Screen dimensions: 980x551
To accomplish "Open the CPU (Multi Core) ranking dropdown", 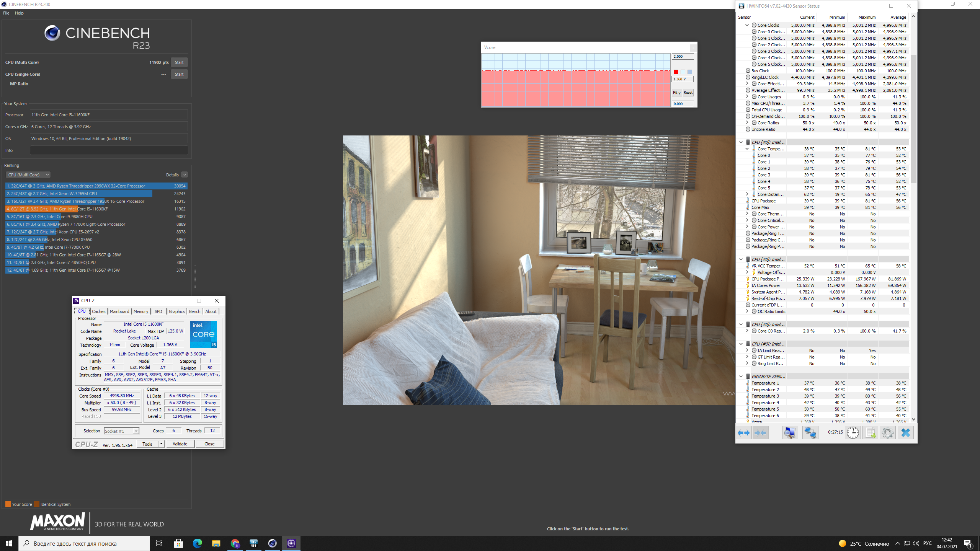I will [x=28, y=175].
